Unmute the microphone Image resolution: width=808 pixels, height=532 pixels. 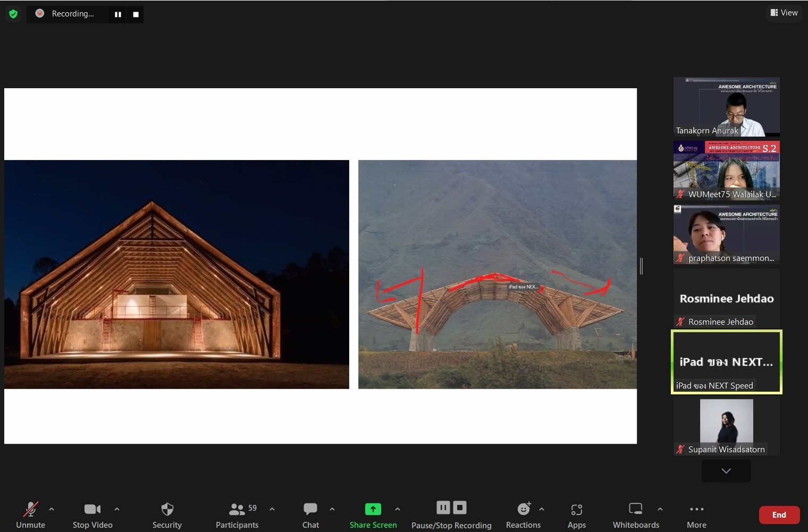31,515
